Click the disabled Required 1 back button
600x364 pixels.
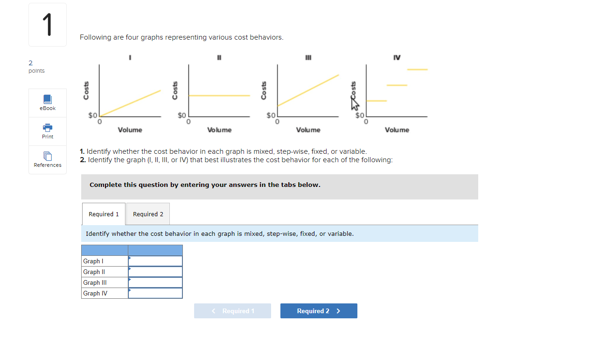pos(232,311)
